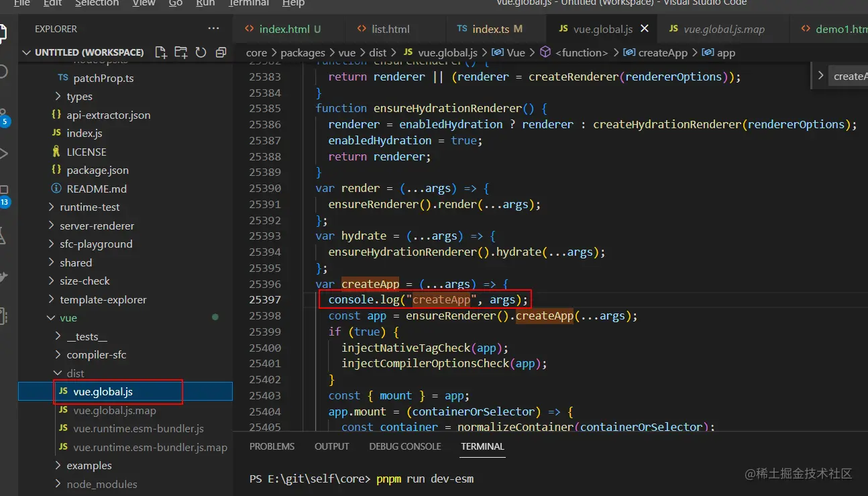Click breadcrumb segment 'dist'
The height and width of the screenshot is (496, 868).
point(378,52)
